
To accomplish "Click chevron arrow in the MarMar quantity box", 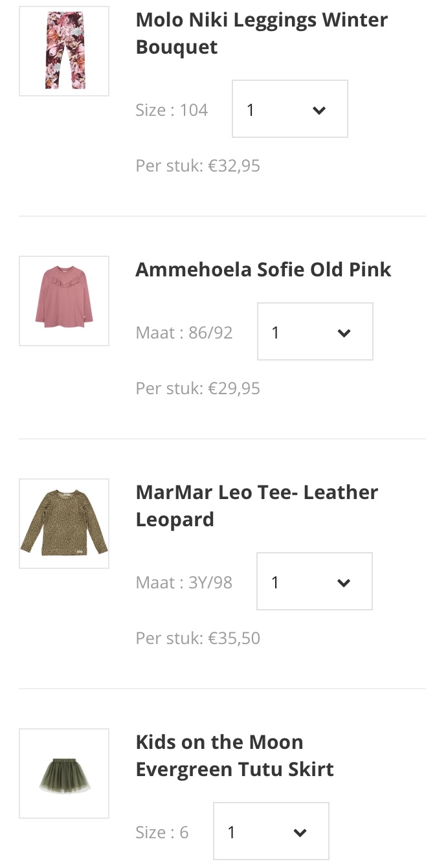I will click(343, 583).
